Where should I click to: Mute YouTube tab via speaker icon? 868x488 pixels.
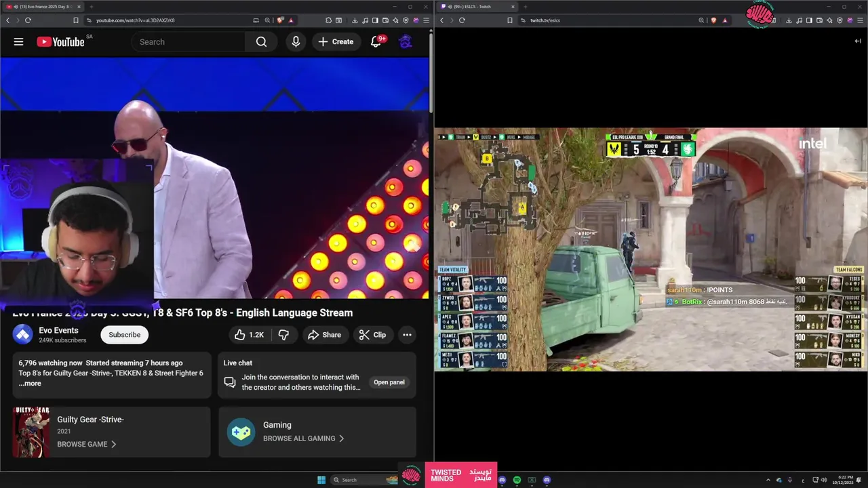coord(14,7)
